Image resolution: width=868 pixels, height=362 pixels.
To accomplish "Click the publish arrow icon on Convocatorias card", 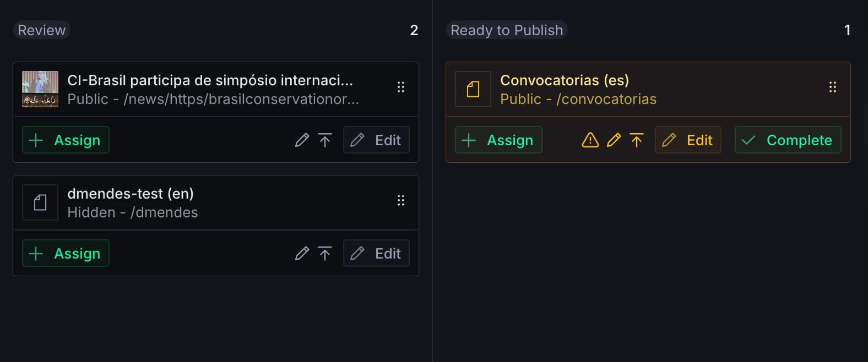I will [x=637, y=140].
